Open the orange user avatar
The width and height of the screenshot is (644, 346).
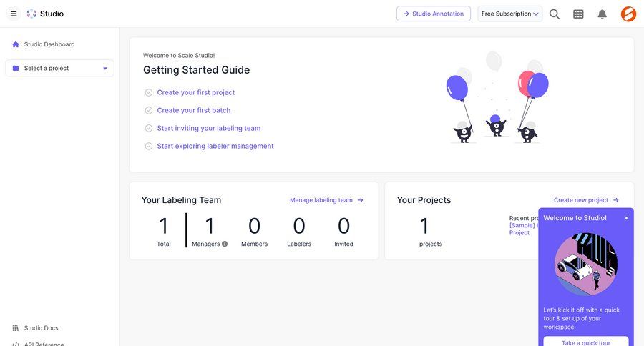pyautogui.click(x=628, y=14)
